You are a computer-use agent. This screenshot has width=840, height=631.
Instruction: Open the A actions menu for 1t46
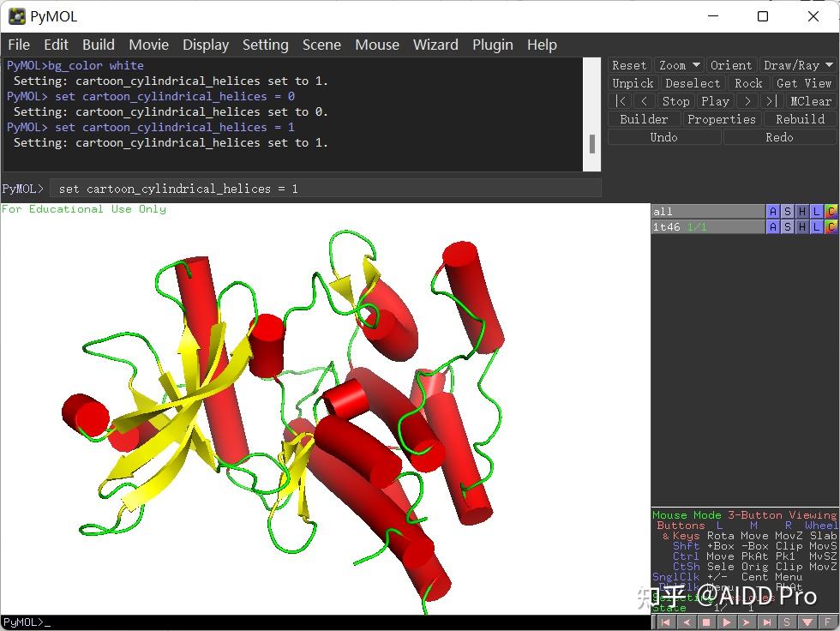773,227
